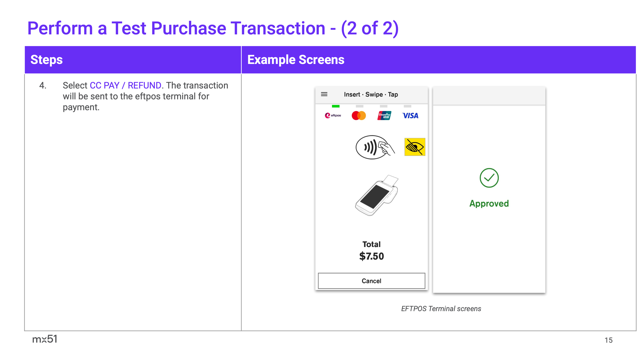Viewport: 644px width, 360px height.
Task: Click the Insert · Swipe · Tap header
Action: (x=371, y=95)
